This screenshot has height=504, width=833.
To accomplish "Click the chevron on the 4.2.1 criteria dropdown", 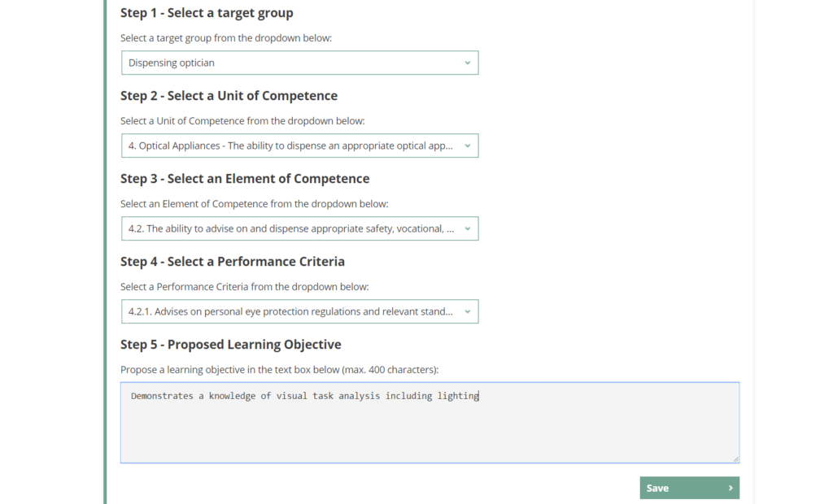I will coord(467,311).
